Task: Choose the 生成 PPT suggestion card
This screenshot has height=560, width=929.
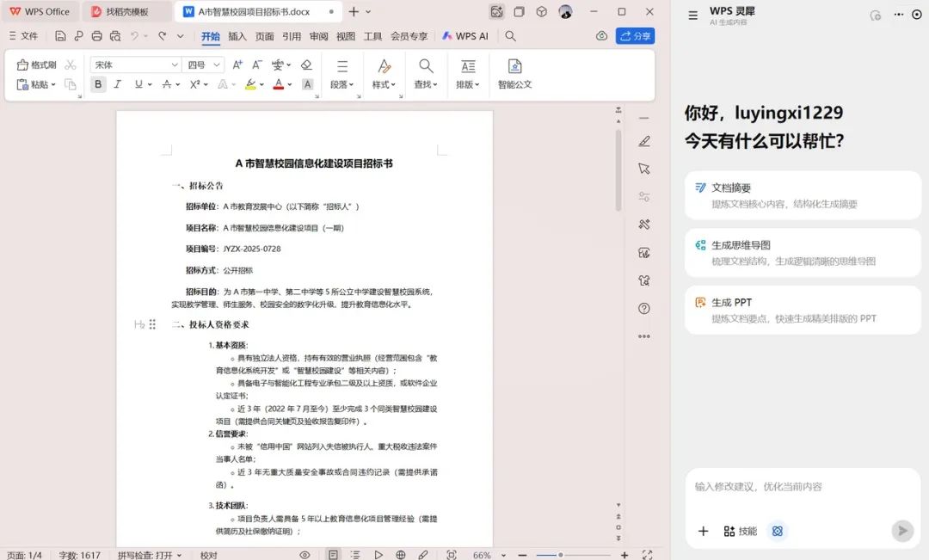Action: [x=802, y=310]
